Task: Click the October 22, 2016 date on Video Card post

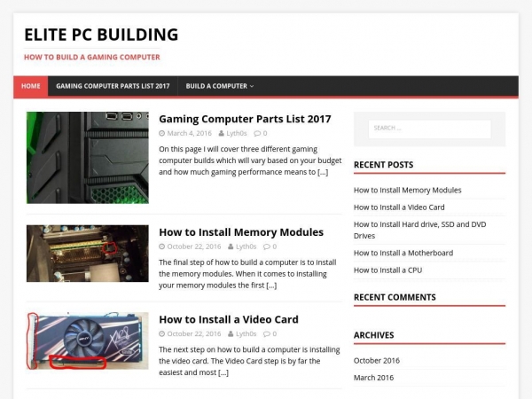Action: tap(194, 334)
